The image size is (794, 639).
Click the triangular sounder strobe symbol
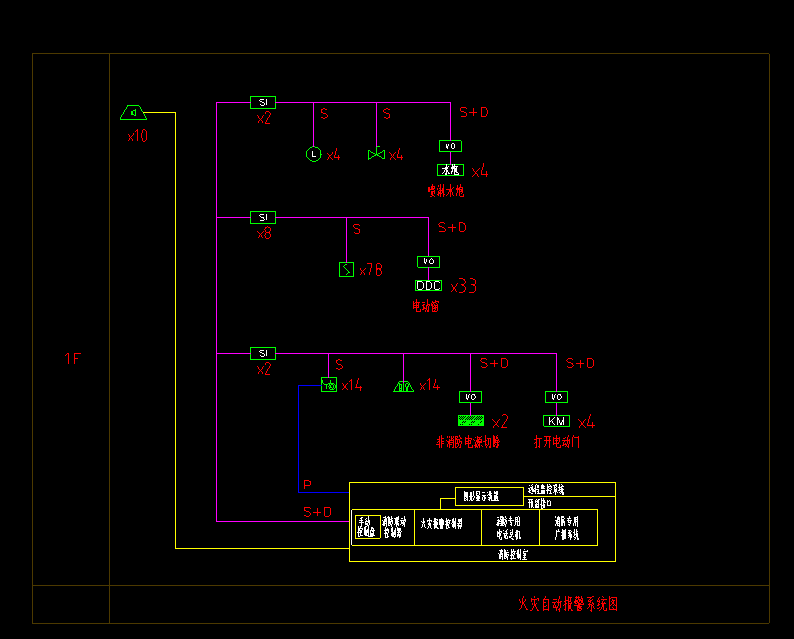coord(404,386)
